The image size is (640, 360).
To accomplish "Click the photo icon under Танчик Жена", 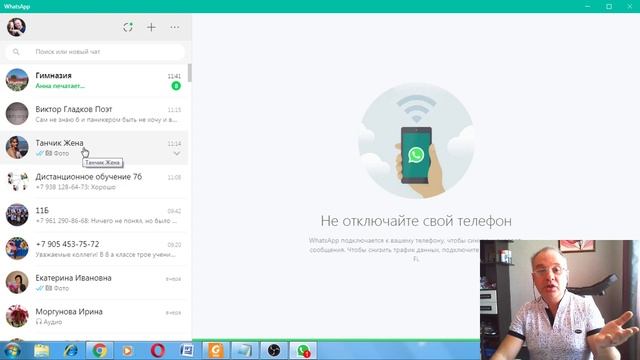I will coord(49,153).
